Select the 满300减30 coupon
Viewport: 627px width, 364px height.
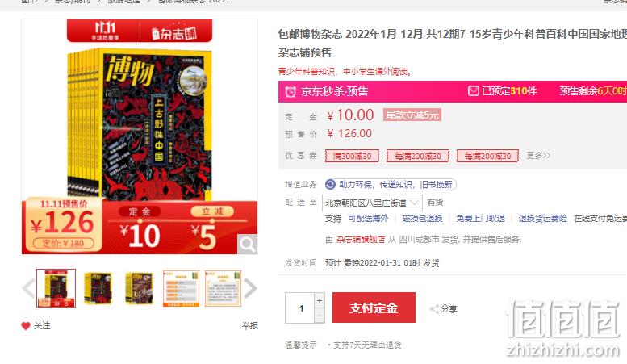(353, 156)
